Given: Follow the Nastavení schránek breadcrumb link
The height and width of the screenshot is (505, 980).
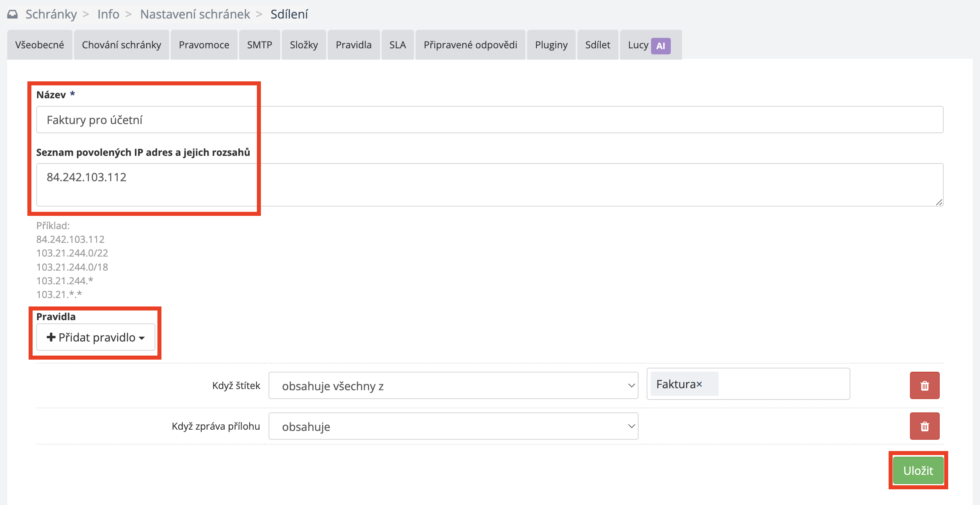Looking at the screenshot, I should coord(195,14).
